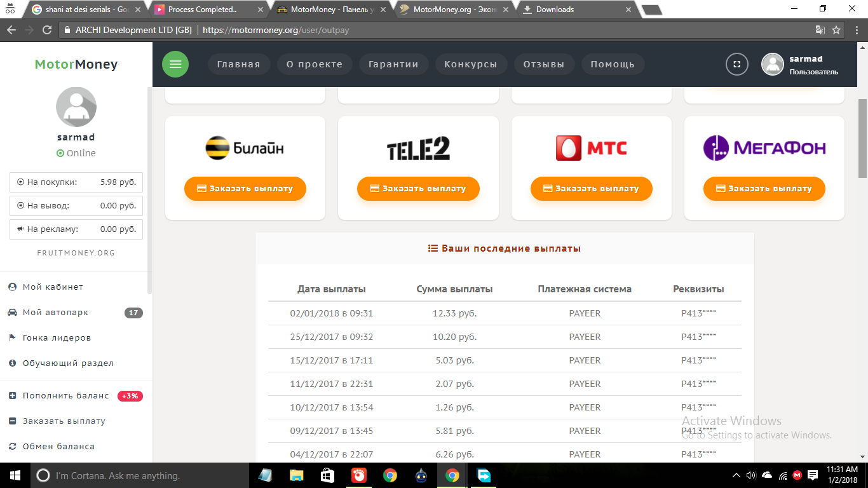The width and height of the screenshot is (868, 488).
Task: Open the Windows Start menu
Action: (x=15, y=475)
